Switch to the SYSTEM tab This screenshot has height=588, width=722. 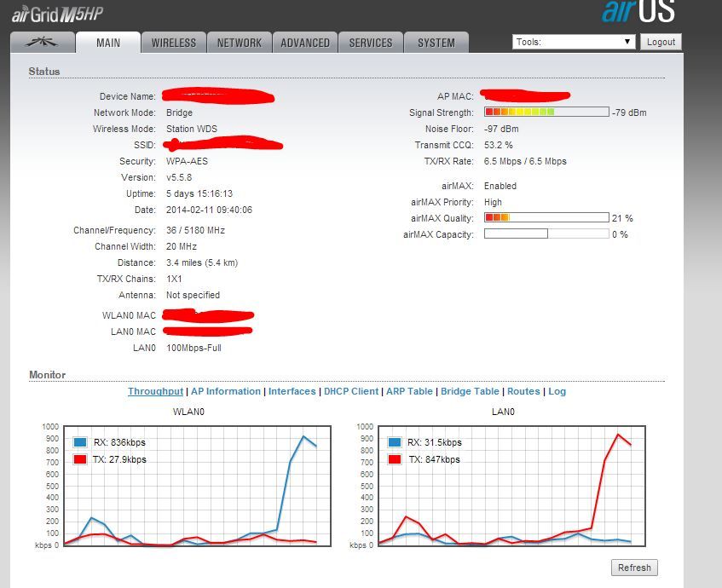pyautogui.click(x=436, y=43)
